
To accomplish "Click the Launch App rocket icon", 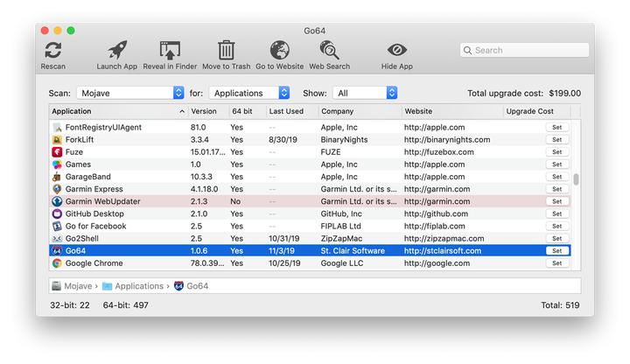I will click(x=117, y=50).
